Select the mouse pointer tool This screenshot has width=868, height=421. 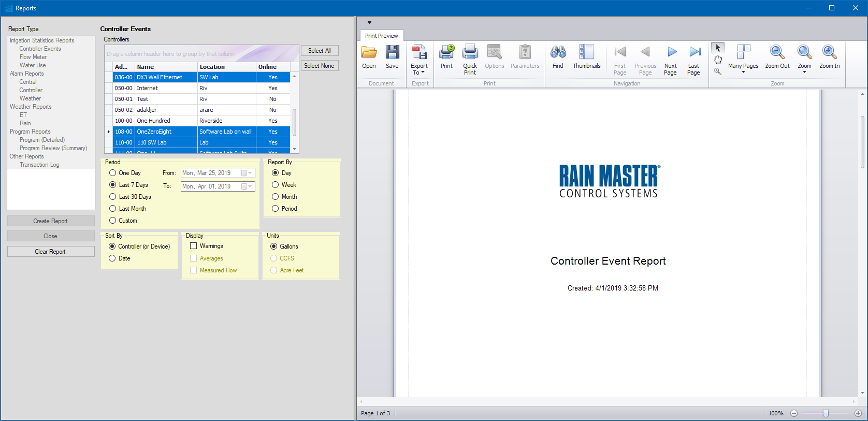[717, 48]
